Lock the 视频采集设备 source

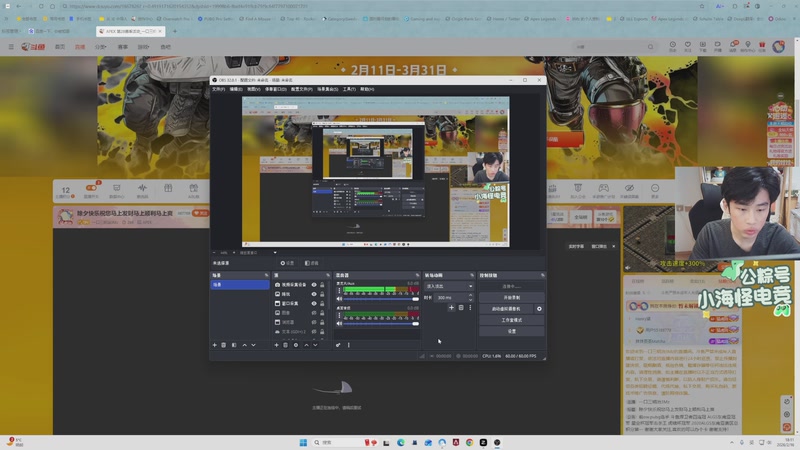(322, 285)
